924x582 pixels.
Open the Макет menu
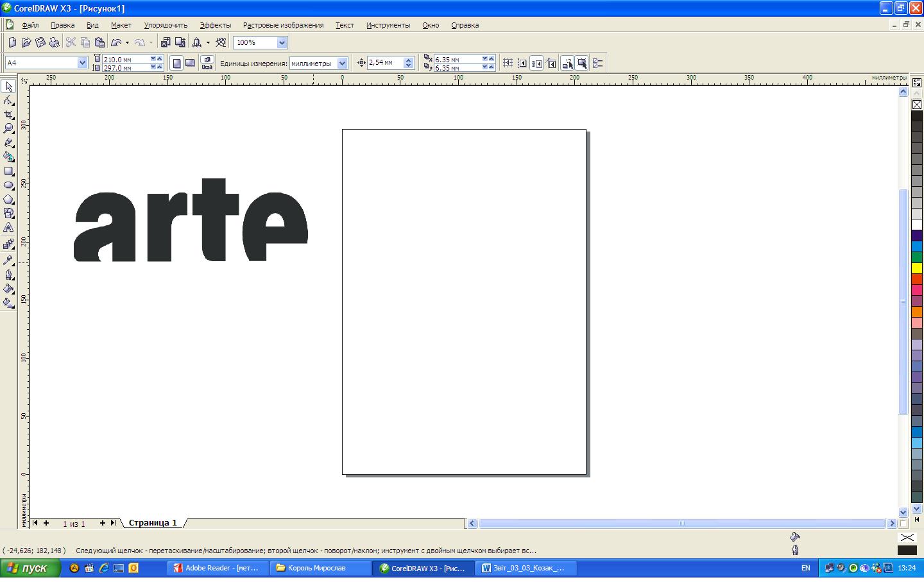click(121, 25)
